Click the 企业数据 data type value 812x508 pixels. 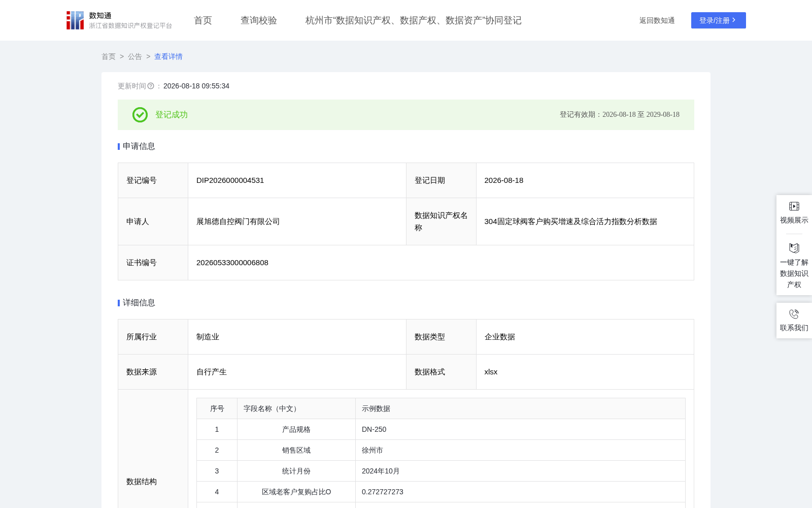click(x=500, y=337)
